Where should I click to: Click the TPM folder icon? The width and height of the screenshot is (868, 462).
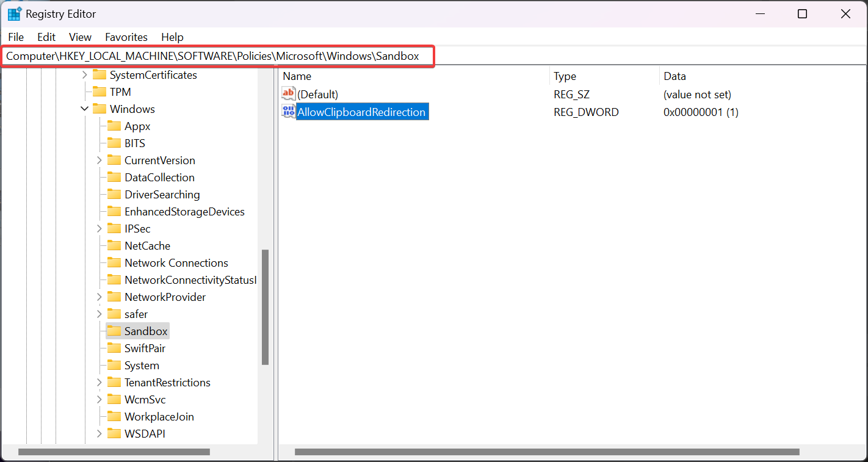pyautogui.click(x=99, y=92)
